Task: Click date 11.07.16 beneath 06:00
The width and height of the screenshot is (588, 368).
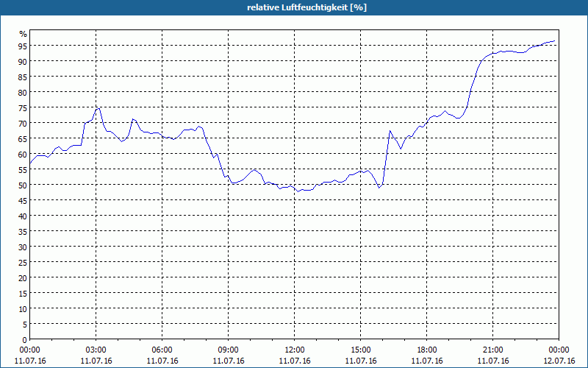Action: click(162, 361)
